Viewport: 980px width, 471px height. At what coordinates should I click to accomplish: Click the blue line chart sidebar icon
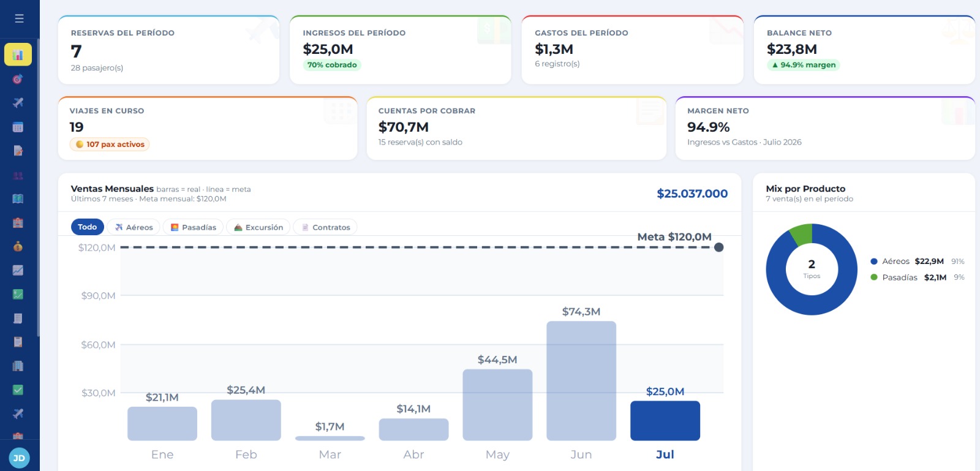[x=18, y=270]
